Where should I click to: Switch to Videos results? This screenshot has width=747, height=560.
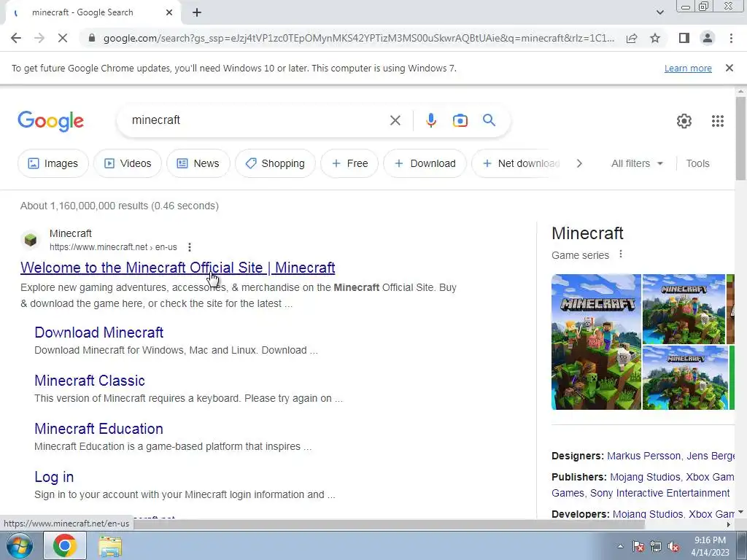click(x=127, y=163)
